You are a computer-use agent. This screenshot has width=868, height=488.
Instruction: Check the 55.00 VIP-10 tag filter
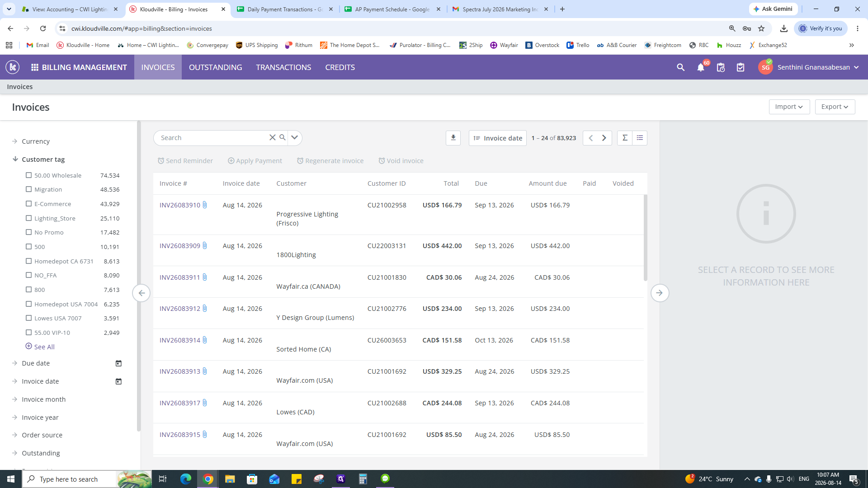(x=28, y=332)
